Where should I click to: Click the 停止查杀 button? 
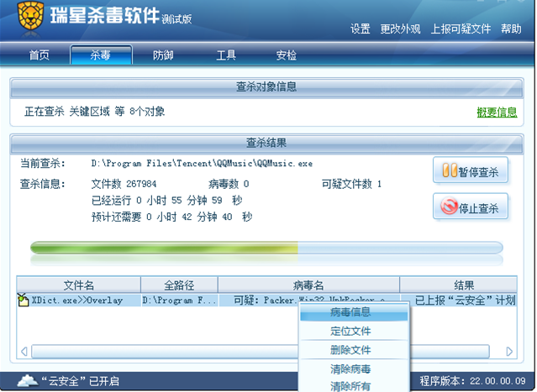point(471,206)
